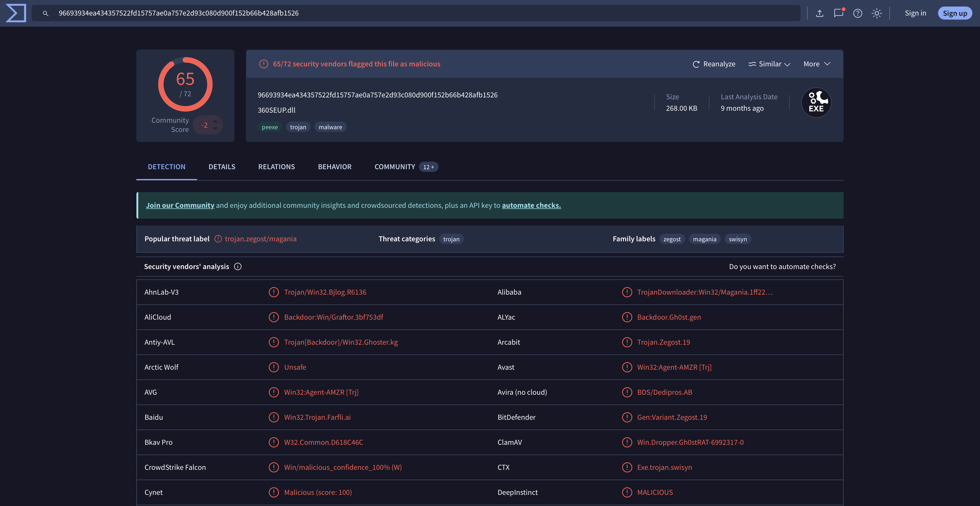980x506 pixels.
Task: Click alert icon in AVG row
Action: [274, 392]
